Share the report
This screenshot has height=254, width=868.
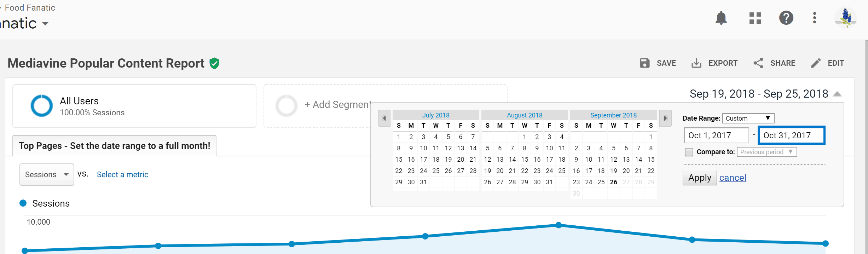[x=774, y=63]
